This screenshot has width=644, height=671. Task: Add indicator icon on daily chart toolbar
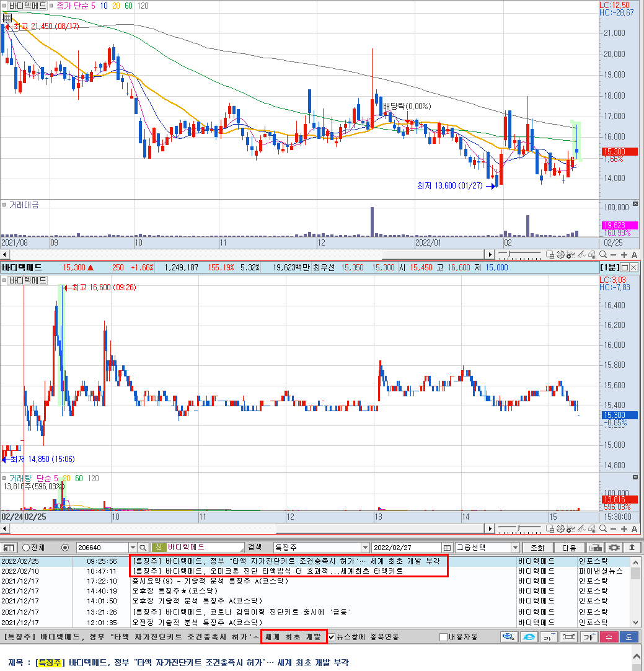coord(571,255)
